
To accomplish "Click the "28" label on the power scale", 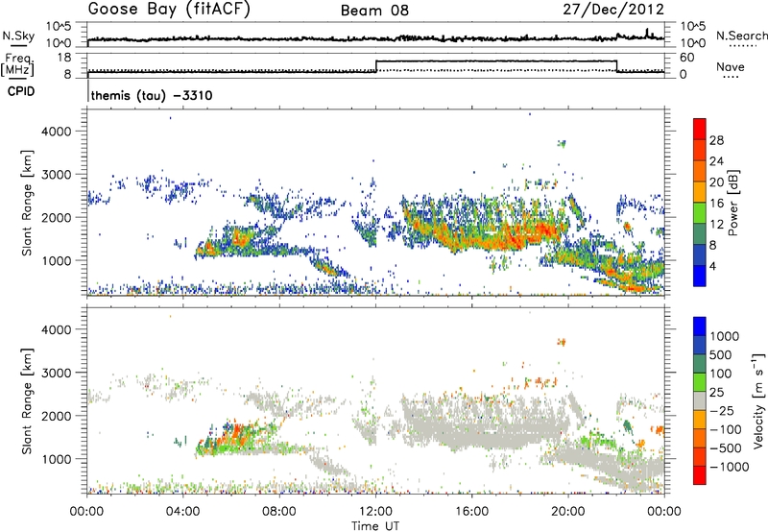I will click(716, 140).
